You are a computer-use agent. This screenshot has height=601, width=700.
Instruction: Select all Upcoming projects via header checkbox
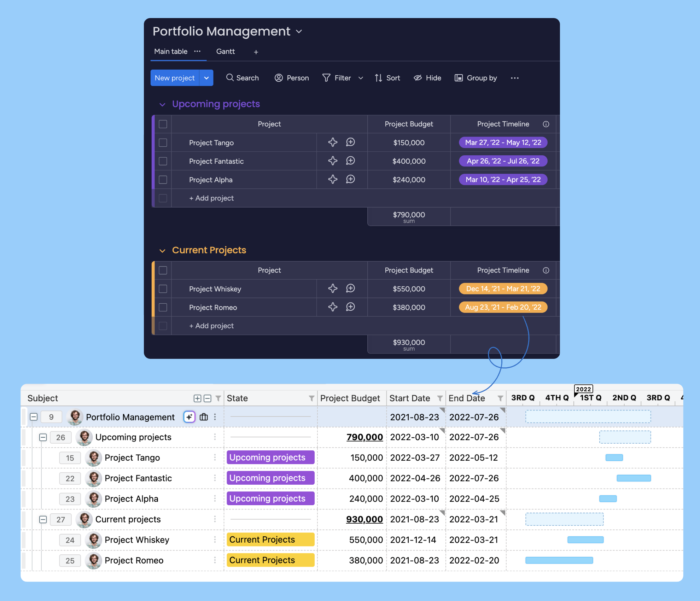163,124
